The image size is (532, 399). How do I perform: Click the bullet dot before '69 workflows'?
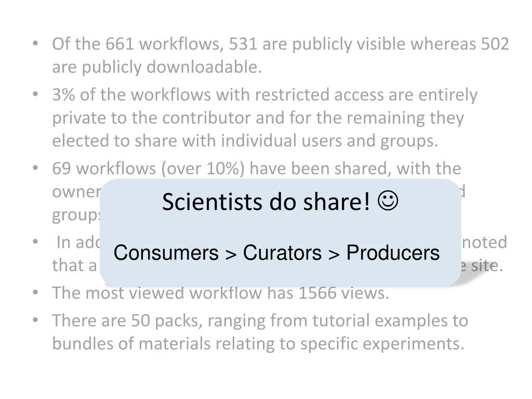coord(36,168)
